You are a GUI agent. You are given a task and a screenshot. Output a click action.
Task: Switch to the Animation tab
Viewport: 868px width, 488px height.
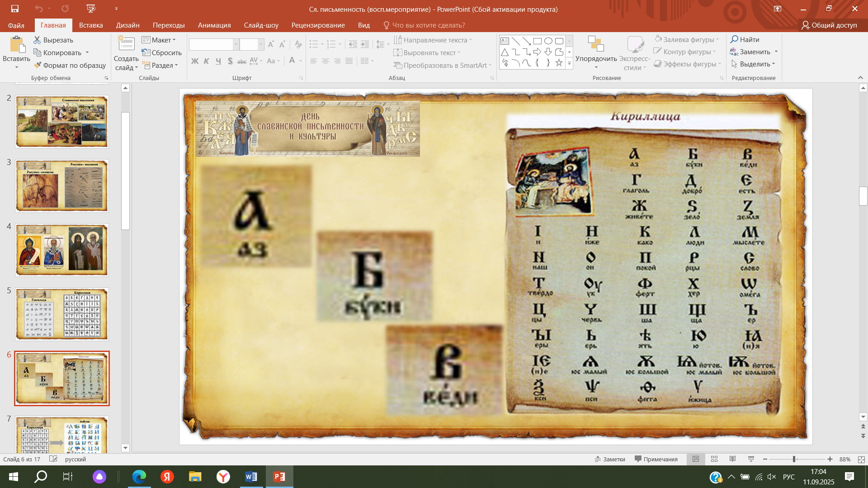[214, 25]
